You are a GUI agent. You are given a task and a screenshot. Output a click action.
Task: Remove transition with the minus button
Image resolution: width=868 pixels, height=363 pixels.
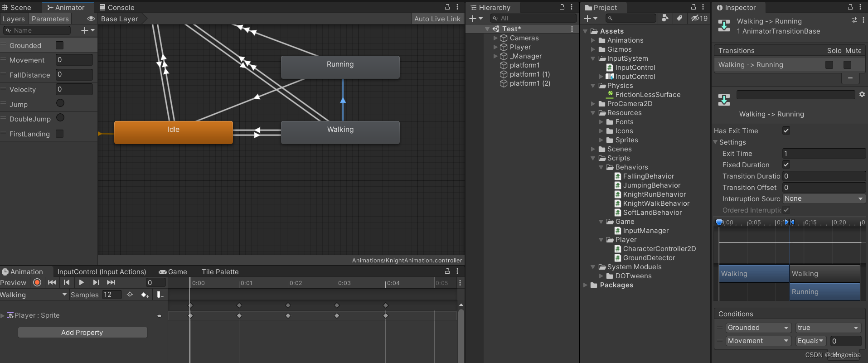click(x=850, y=78)
